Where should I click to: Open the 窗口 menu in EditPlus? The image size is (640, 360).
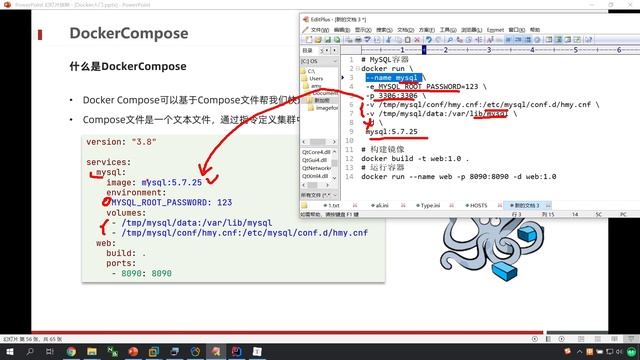click(516, 30)
